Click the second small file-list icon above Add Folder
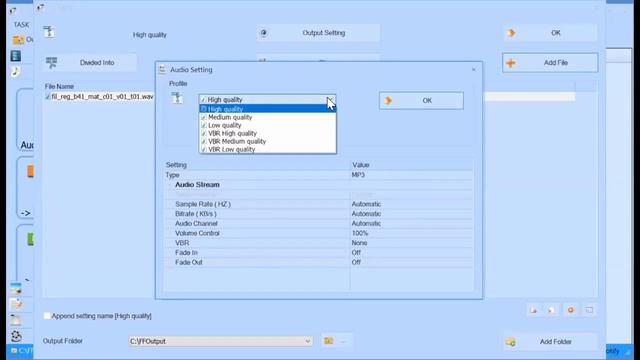 (x=551, y=310)
